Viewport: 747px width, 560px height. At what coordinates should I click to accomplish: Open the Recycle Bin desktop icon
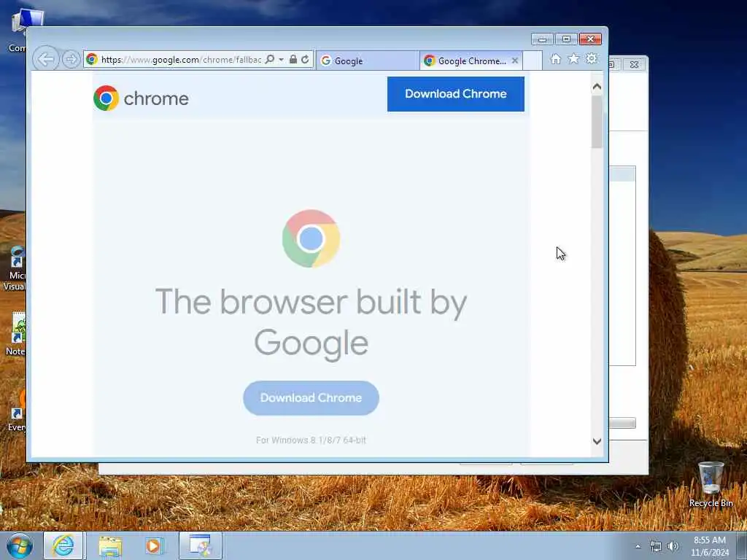click(711, 484)
